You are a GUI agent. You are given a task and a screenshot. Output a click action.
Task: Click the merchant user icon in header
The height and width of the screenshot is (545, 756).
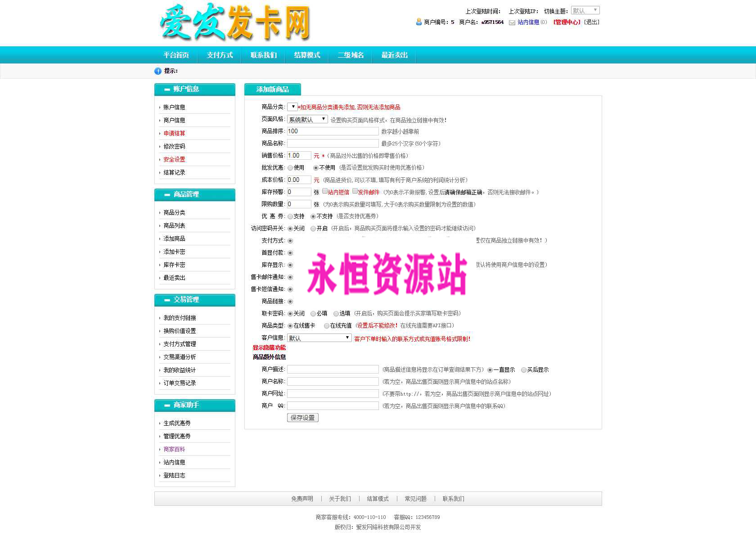[418, 22]
